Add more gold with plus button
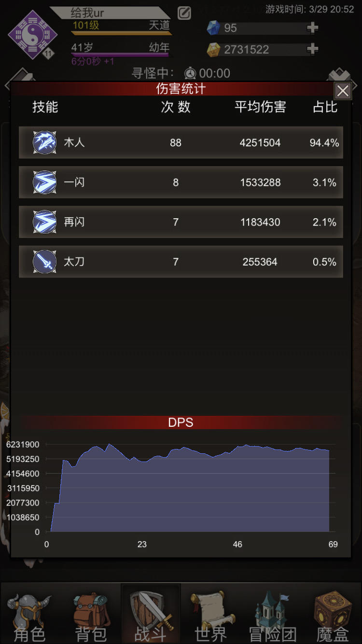Screen dimensions: 362x644 click(312, 49)
